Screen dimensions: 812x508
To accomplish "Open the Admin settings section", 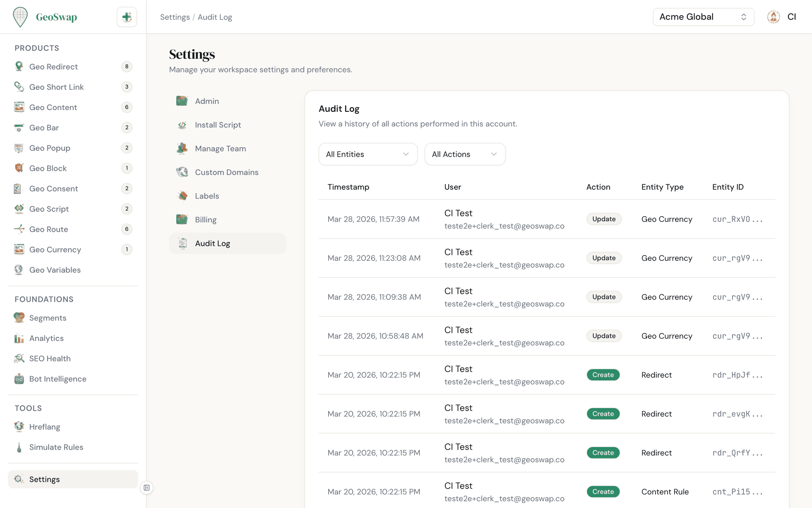I will [x=207, y=101].
